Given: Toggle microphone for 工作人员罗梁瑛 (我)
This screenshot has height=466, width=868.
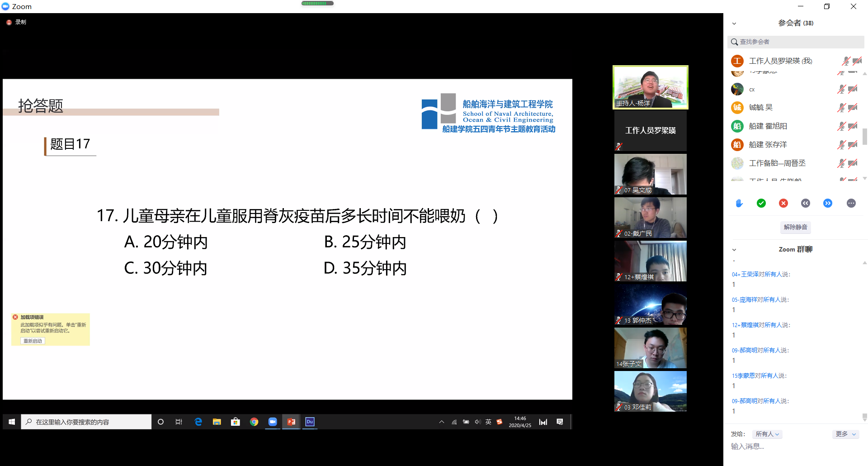Looking at the screenshot, I should coord(845,61).
